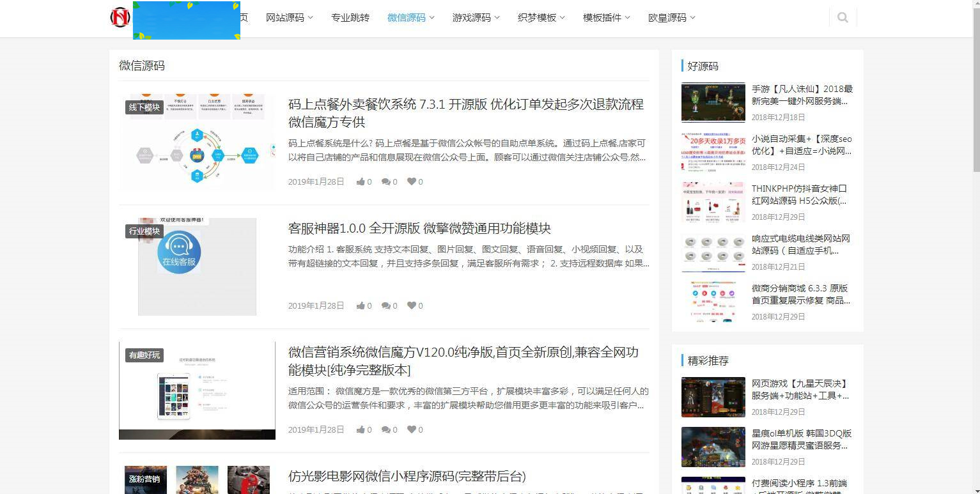This screenshot has height=494, width=980.
Task: Favorite 微信营销系统 article with heart icon
Action: coord(412,429)
